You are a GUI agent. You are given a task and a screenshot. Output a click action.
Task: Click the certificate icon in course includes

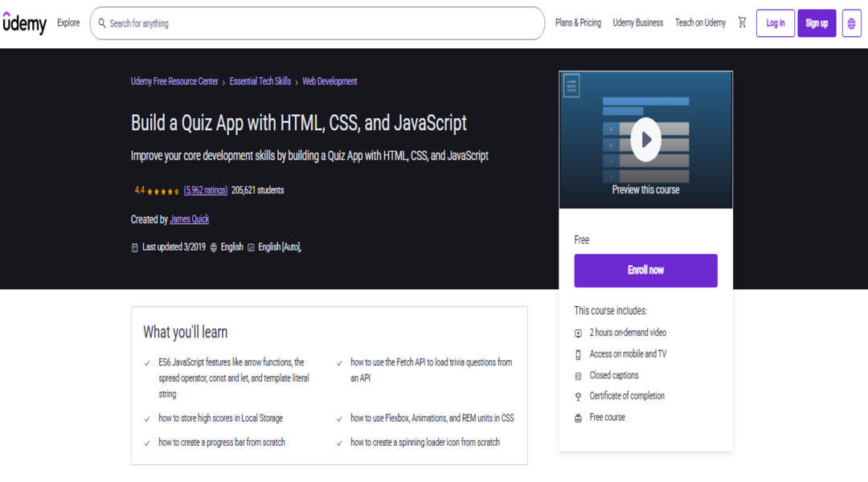[x=578, y=397]
